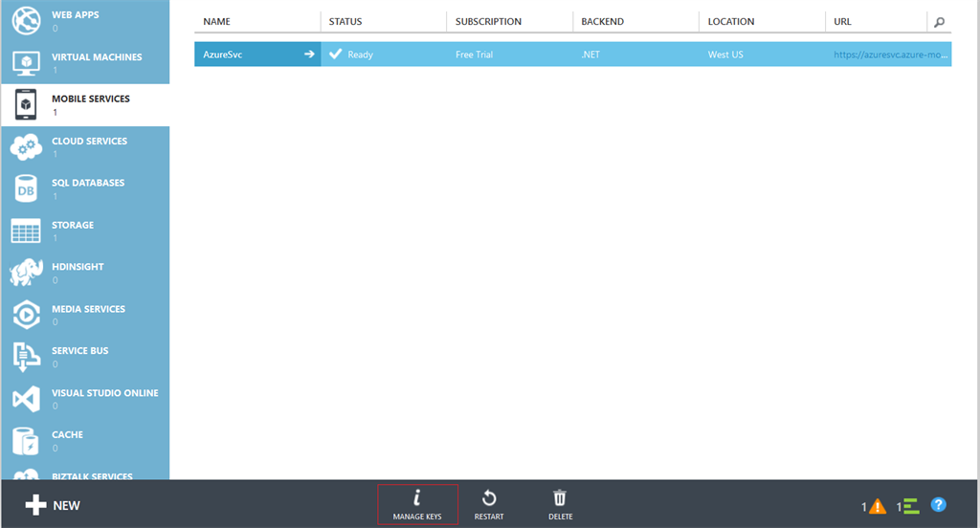This screenshot has height=528, width=980.
Task: Open the HDInsight section label
Action: coord(78,266)
